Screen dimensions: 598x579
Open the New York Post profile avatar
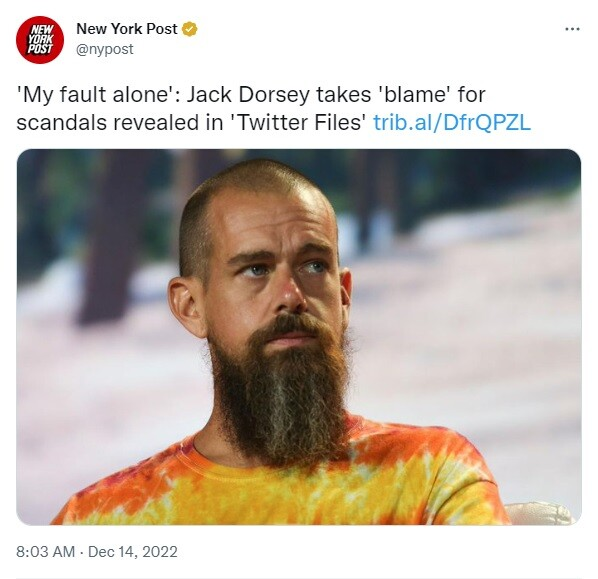(x=40, y=40)
